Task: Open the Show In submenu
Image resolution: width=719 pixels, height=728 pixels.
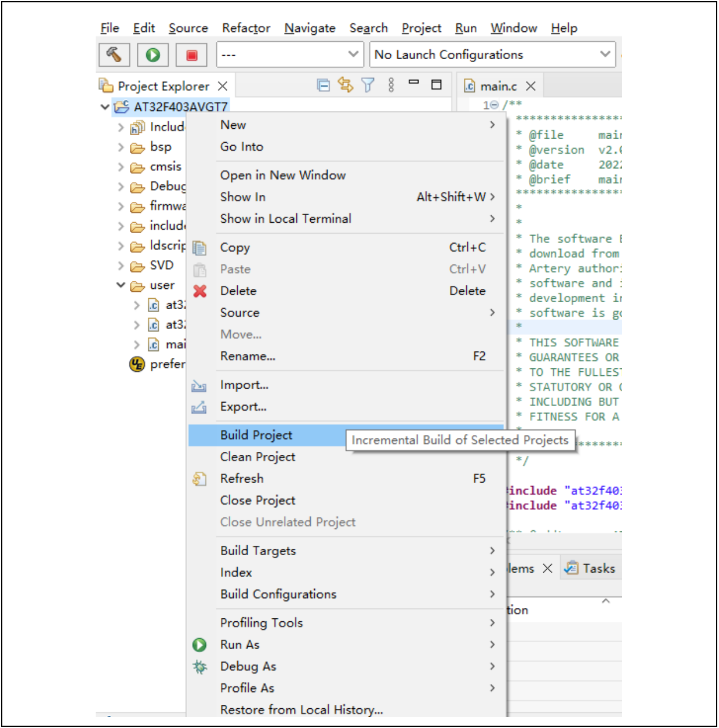Action: coord(346,197)
